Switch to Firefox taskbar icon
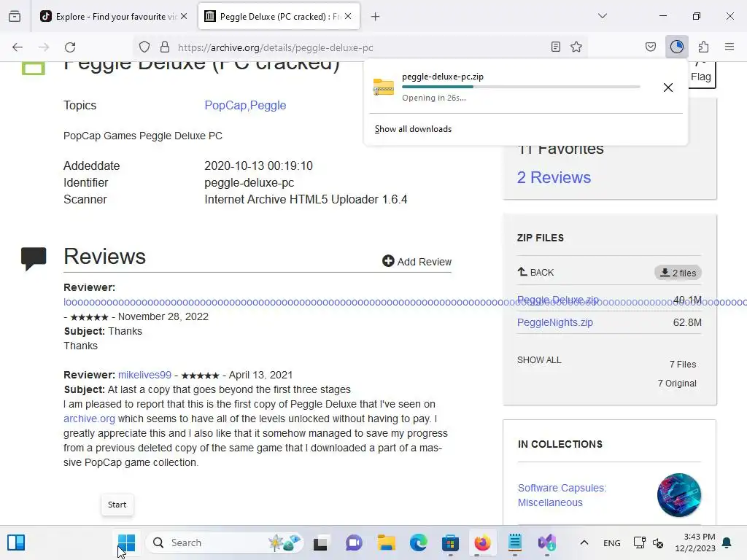This screenshot has height=560, width=747. pos(483,542)
